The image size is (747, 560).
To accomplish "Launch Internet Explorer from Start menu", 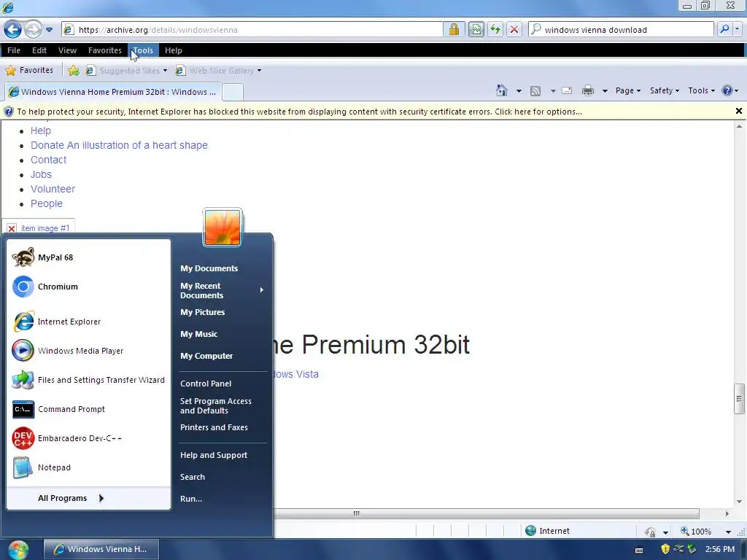I will [x=88, y=322].
